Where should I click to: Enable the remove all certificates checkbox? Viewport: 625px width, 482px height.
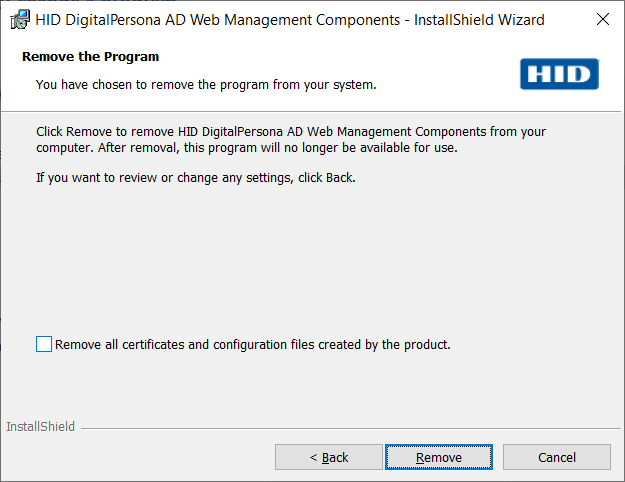43,344
